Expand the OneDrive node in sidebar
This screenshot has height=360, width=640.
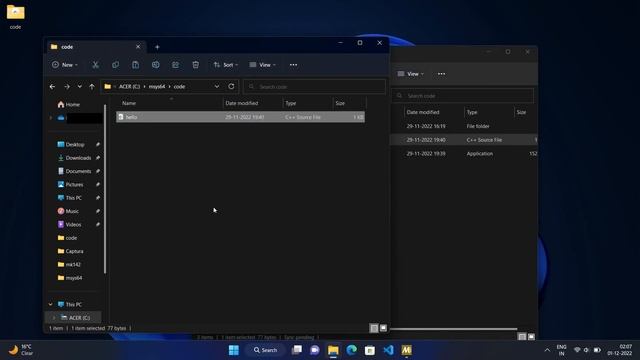[x=51, y=118]
